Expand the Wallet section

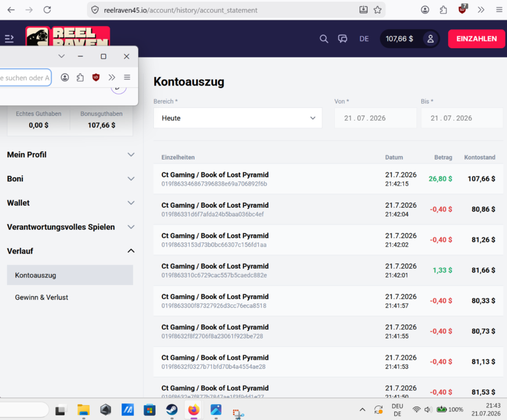tap(70, 203)
